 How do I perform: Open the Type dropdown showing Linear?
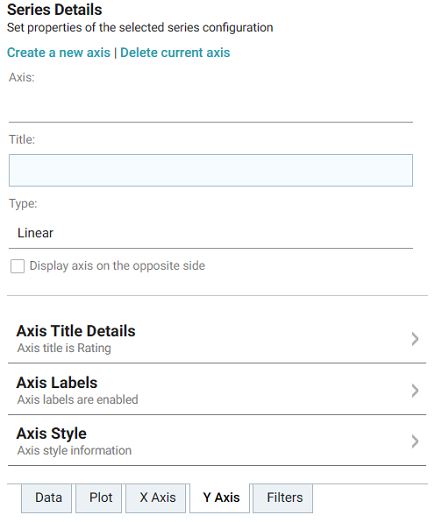click(x=211, y=233)
